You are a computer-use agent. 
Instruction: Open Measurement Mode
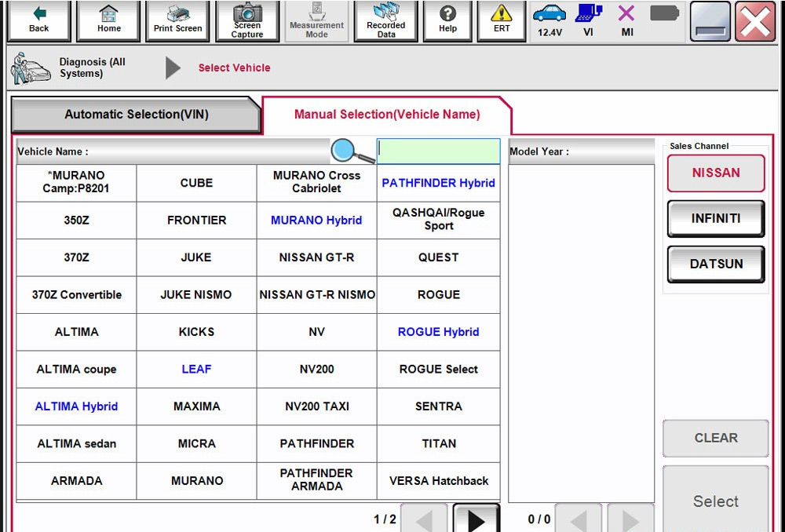(316, 21)
